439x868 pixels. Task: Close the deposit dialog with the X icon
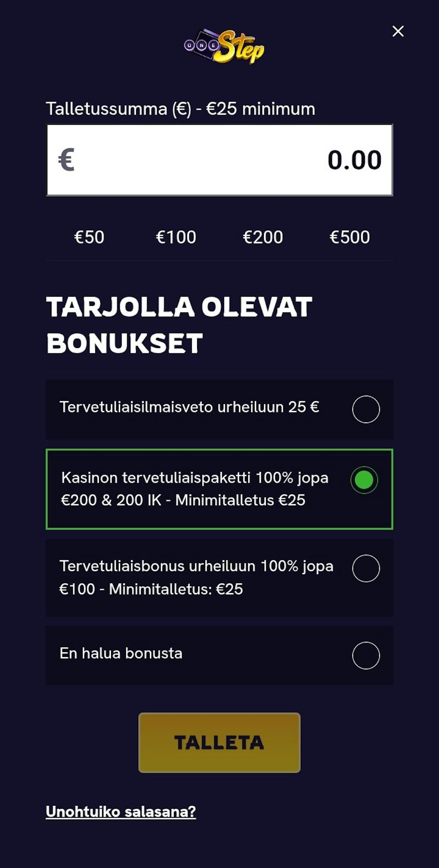398,31
